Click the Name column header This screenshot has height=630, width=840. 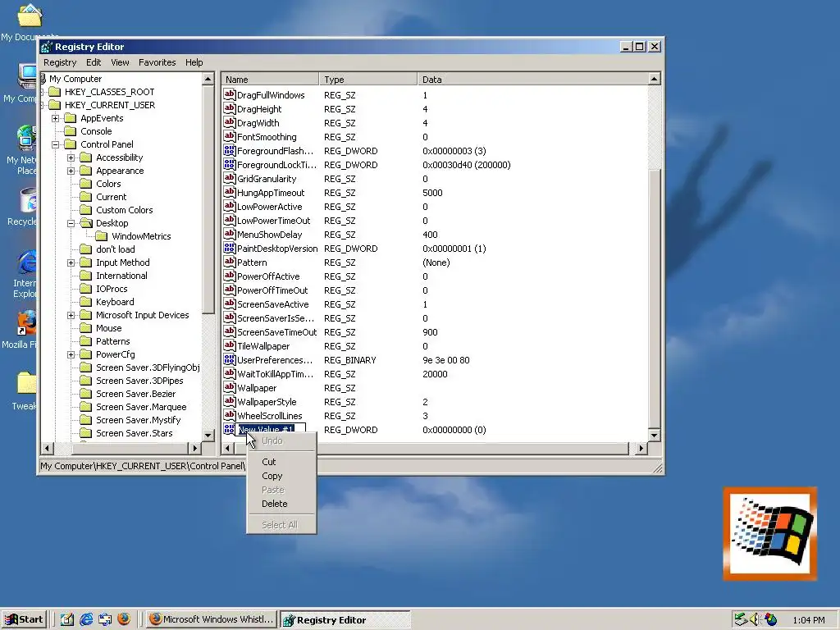271,80
